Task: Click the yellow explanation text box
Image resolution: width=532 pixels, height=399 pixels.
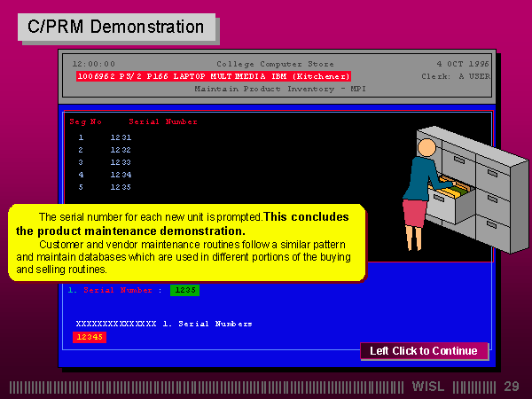Action: click(186, 243)
